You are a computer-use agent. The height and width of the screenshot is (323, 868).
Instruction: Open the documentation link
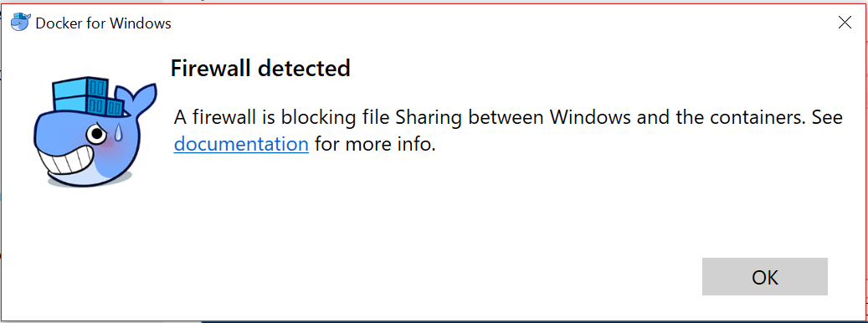241,145
